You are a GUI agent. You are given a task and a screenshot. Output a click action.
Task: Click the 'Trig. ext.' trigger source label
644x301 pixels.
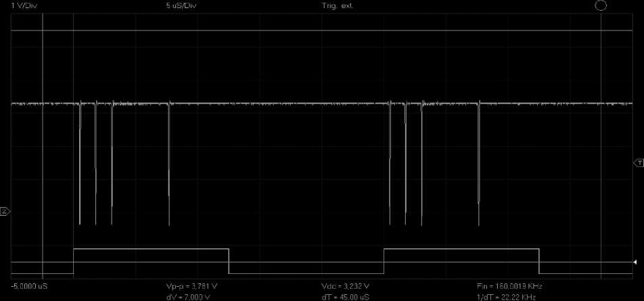click(338, 6)
